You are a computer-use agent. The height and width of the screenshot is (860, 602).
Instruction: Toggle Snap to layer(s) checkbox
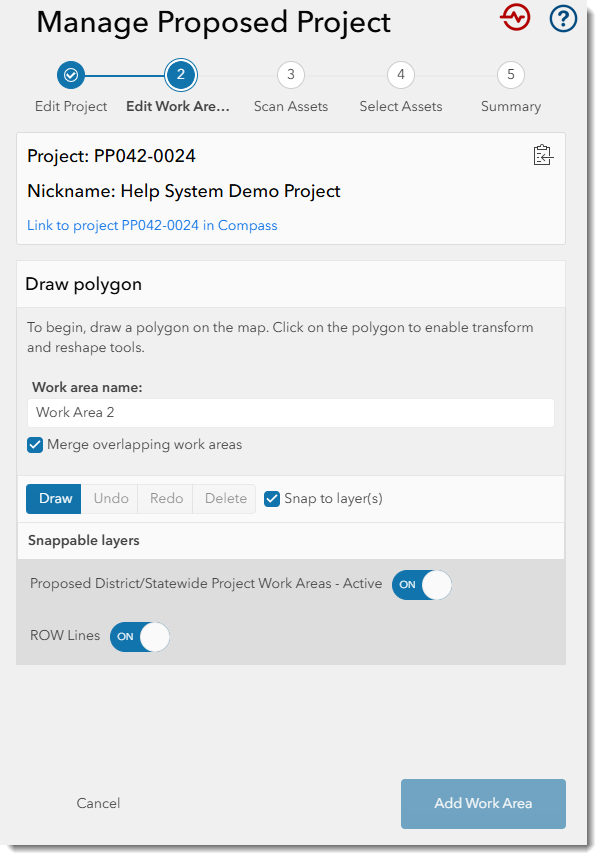[272, 499]
